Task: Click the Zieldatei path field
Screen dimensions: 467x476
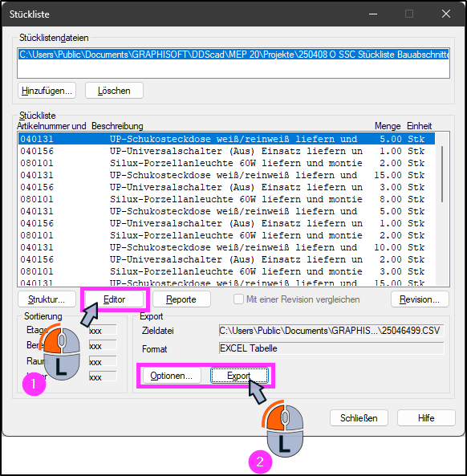Action: click(331, 330)
